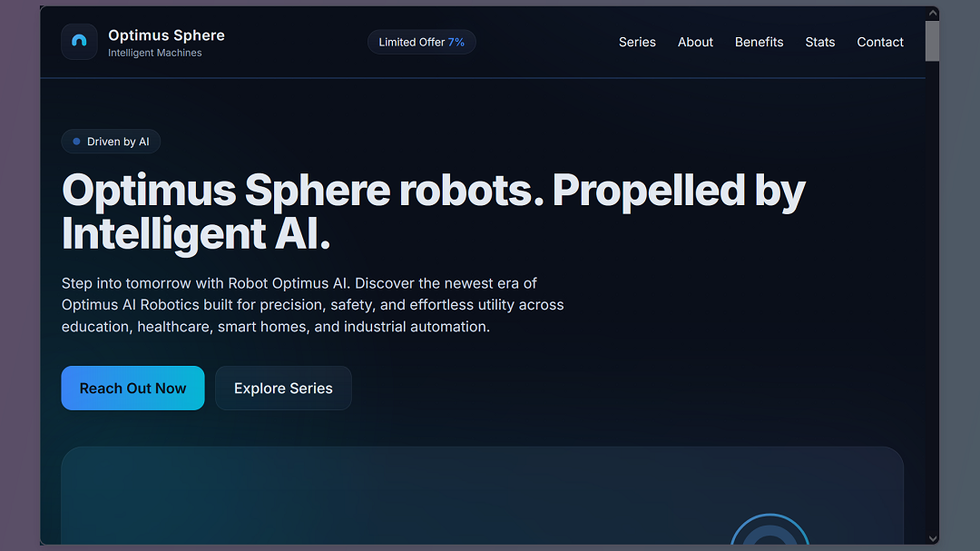The width and height of the screenshot is (980, 551).
Task: Click the Driven by AI pill
Action: pos(111,142)
